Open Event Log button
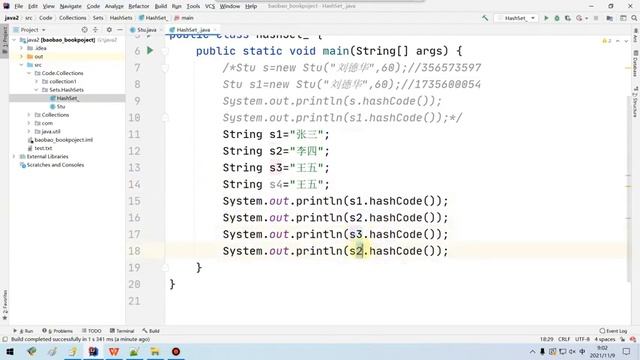The width and height of the screenshot is (640, 360). point(613,331)
